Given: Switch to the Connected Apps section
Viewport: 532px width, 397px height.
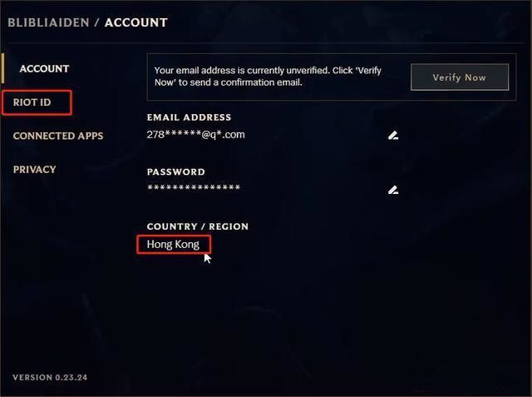Looking at the screenshot, I should [x=58, y=136].
